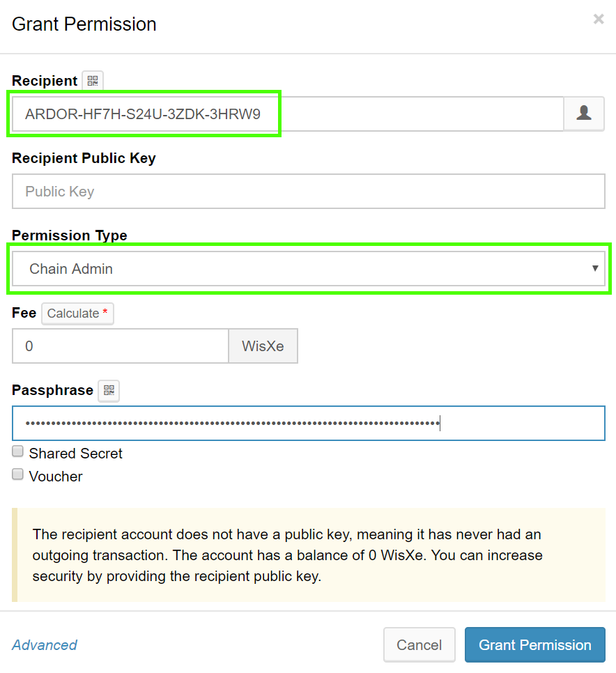
Task: Click the Voucher label text
Action: pyautogui.click(x=56, y=477)
